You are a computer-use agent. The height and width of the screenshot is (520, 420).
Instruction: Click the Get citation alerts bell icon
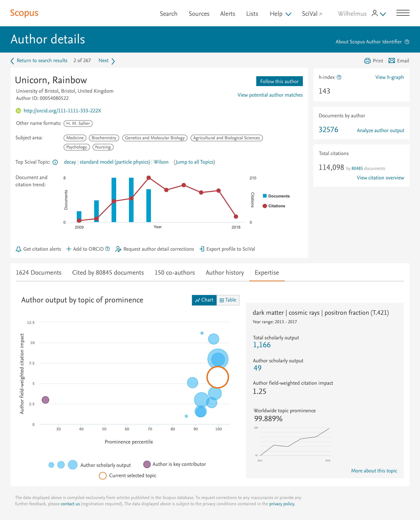click(x=18, y=249)
